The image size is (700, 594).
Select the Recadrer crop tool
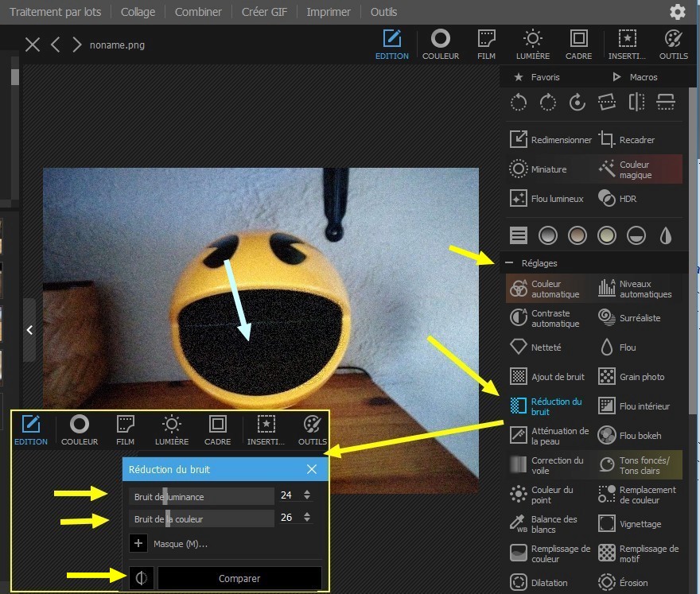click(626, 140)
